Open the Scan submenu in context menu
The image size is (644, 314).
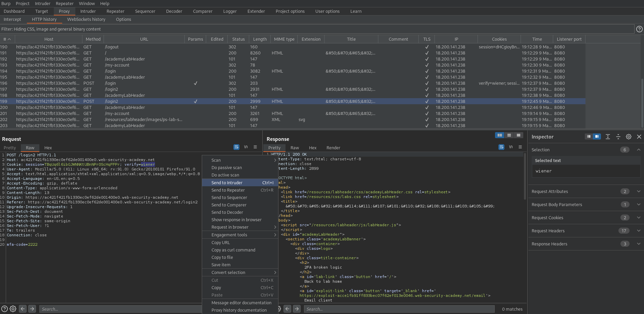point(240,160)
